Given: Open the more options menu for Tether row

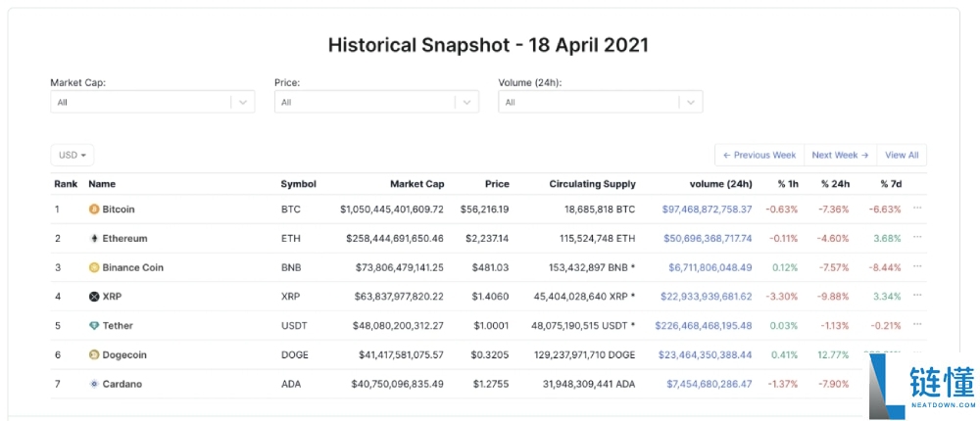Looking at the screenshot, I should click(917, 324).
